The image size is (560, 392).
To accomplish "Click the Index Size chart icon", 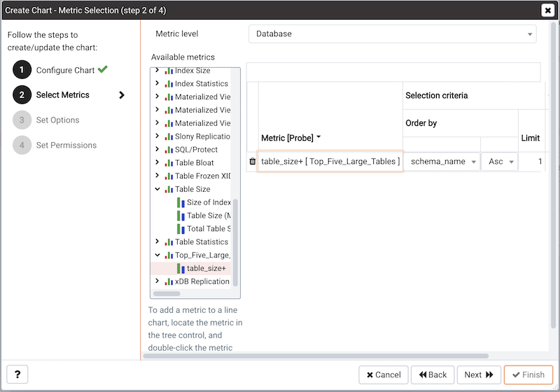I will pyautogui.click(x=169, y=71).
